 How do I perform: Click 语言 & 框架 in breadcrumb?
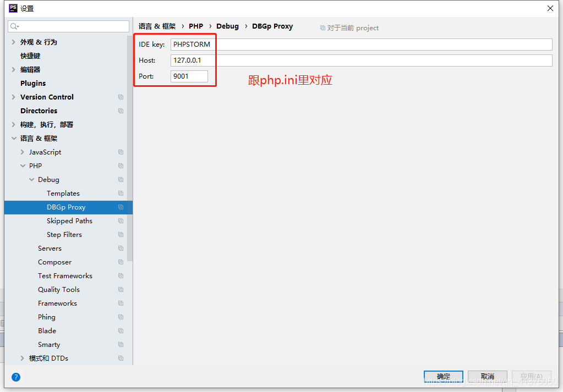point(157,26)
